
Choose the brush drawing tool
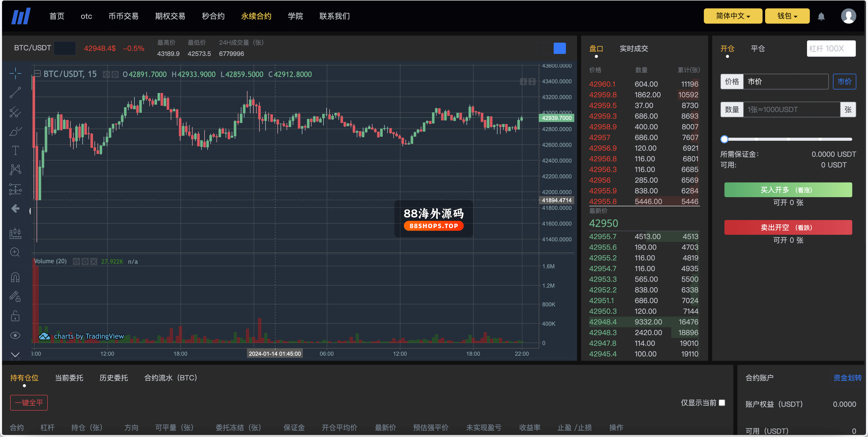tap(15, 131)
